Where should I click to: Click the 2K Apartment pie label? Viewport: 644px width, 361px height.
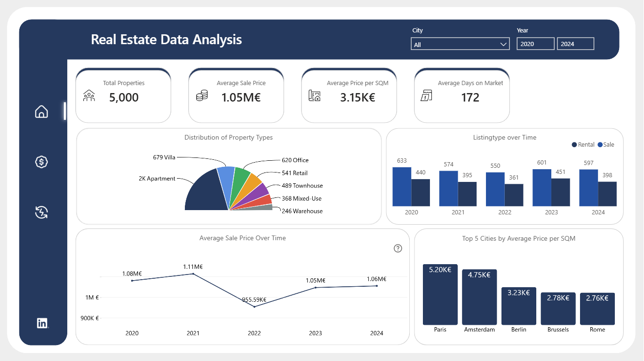tap(157, 179)
